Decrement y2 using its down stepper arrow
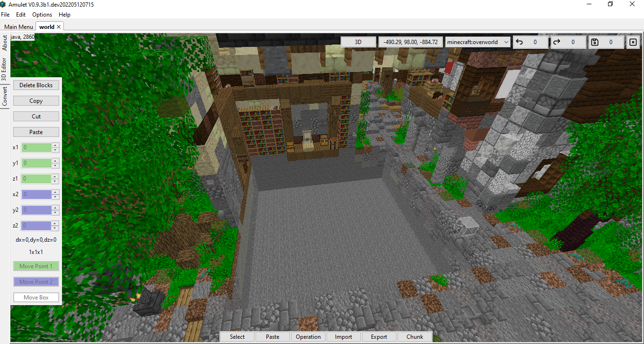Screen dimensions: 644x344 click(x=56, y=212)
